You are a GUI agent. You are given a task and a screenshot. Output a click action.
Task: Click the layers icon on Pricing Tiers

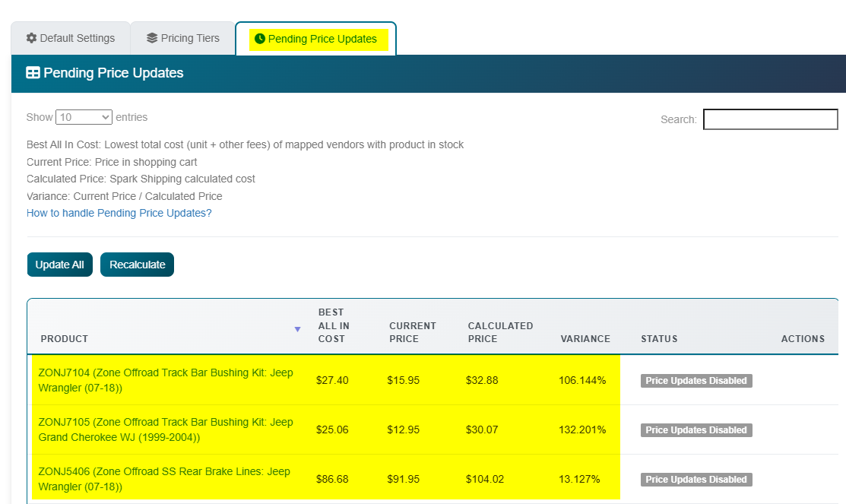coord(152,38)
